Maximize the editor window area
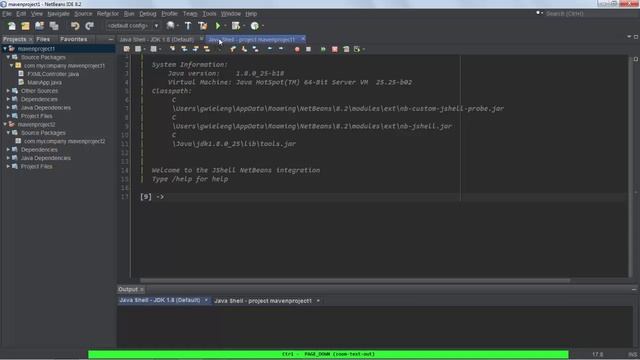Screen dimensions: 640x360 (636, 37)
